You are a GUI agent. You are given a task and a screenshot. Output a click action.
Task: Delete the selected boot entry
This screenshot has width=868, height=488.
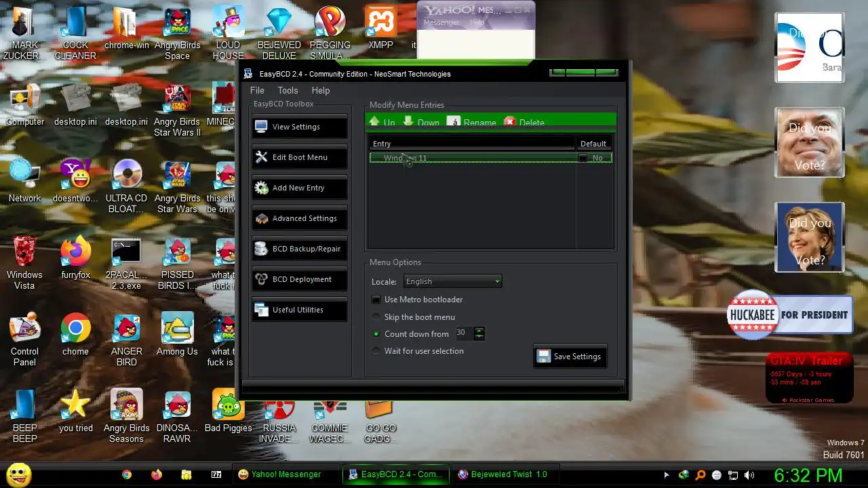coord(524,123)
